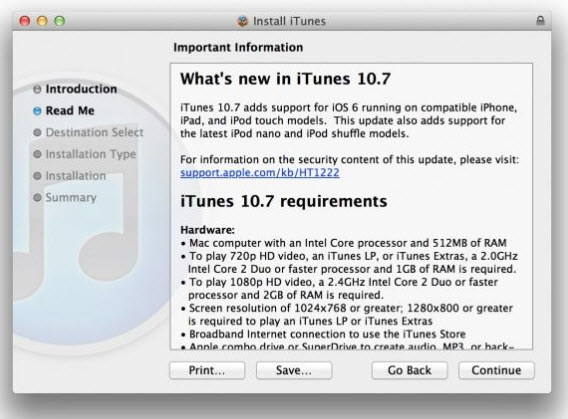Click the "What's new in iTunes 10.7" heading
The height and width of the screenshot is (419, 568).
coord(285,79)
